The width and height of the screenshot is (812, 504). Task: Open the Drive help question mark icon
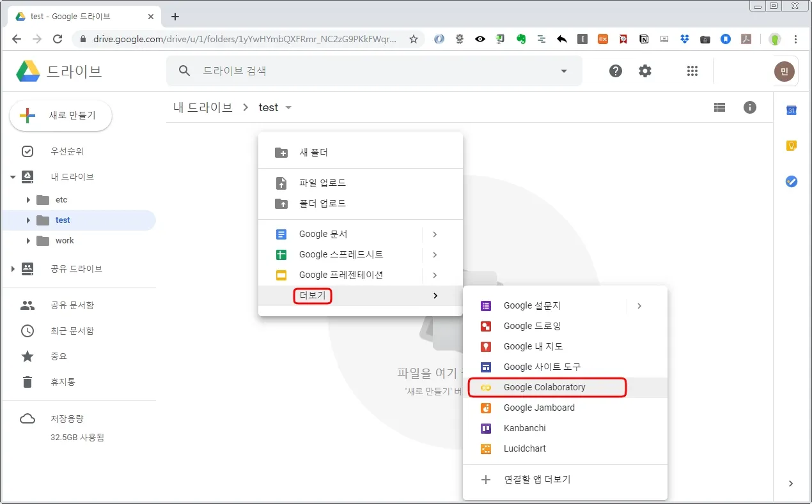click(x=616, y=71)
